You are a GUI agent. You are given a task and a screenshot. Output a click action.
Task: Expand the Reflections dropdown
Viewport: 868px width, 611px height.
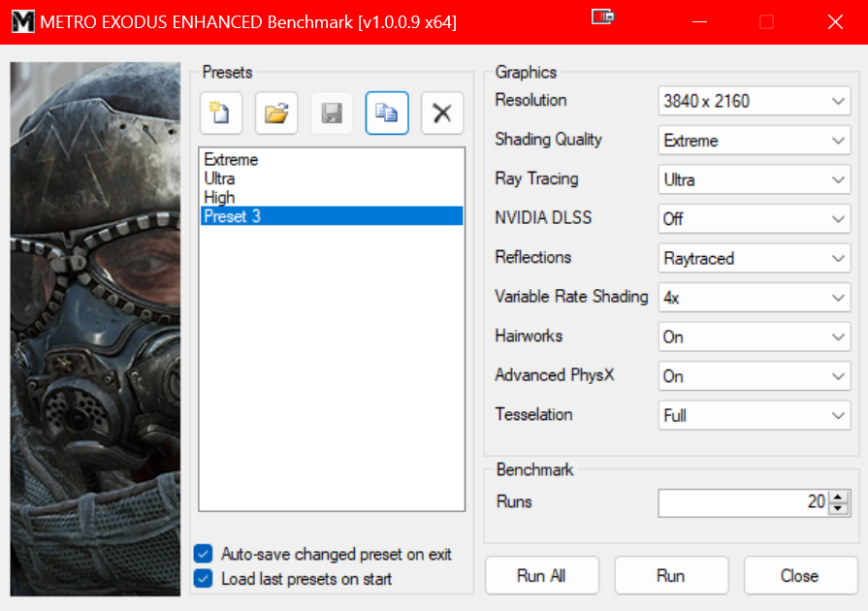pos(754,258)
